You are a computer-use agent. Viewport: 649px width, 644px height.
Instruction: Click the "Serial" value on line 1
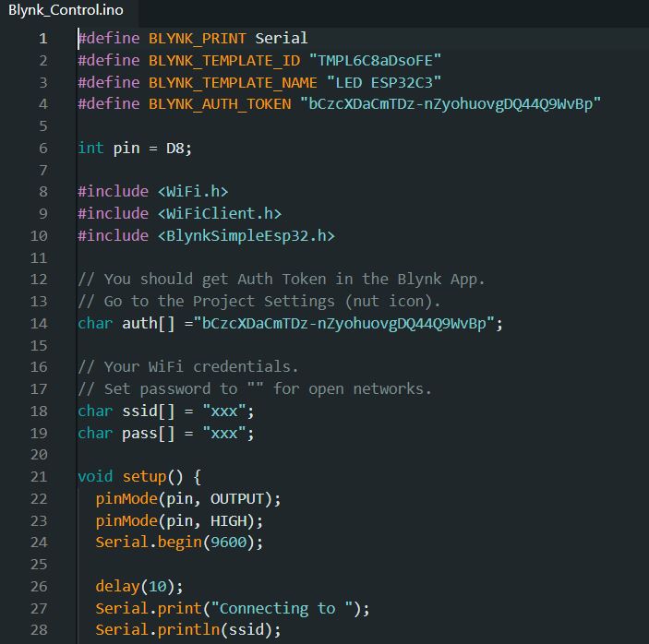click(282, 39)
